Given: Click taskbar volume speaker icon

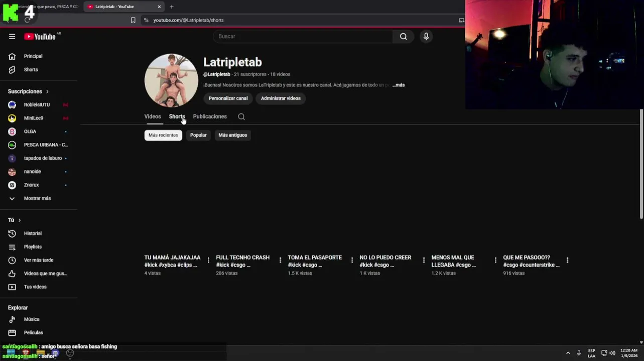Looking at the screenshot, I should click(x=612, y=353).
